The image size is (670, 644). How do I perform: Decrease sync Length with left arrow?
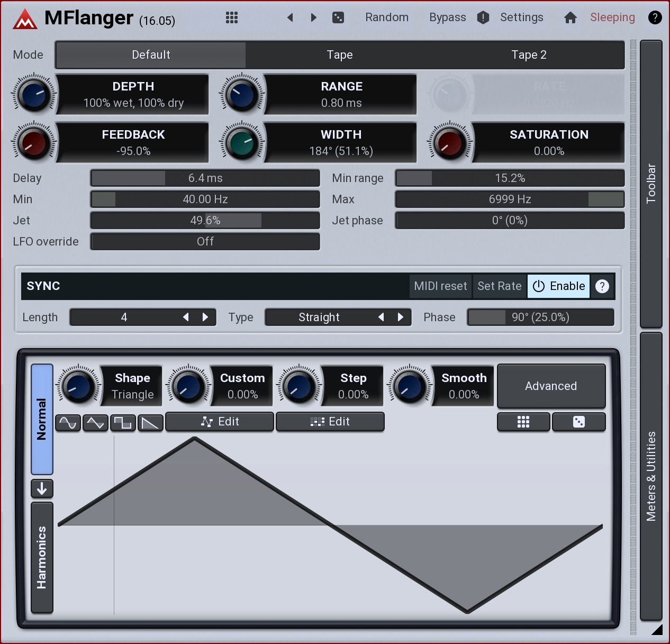point(186,317)
